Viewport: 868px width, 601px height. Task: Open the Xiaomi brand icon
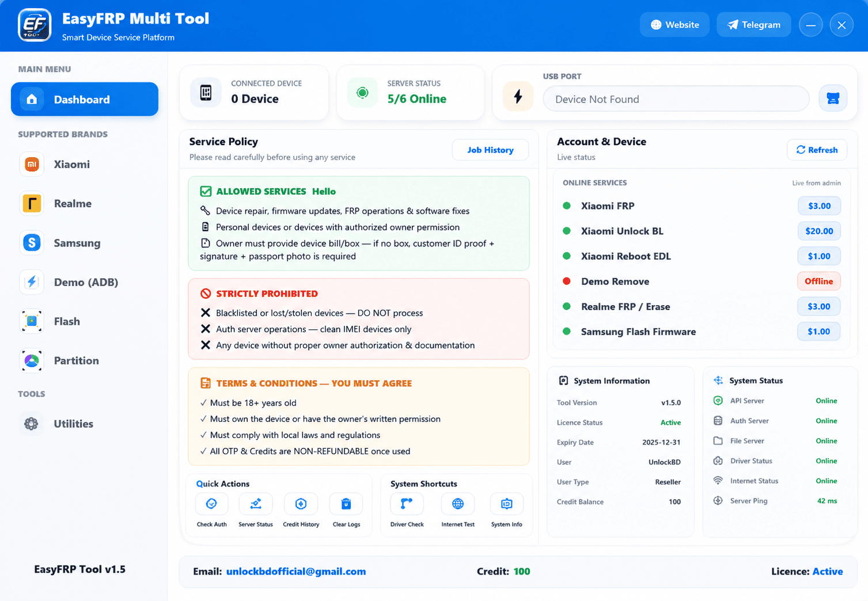tap(32, 165)
